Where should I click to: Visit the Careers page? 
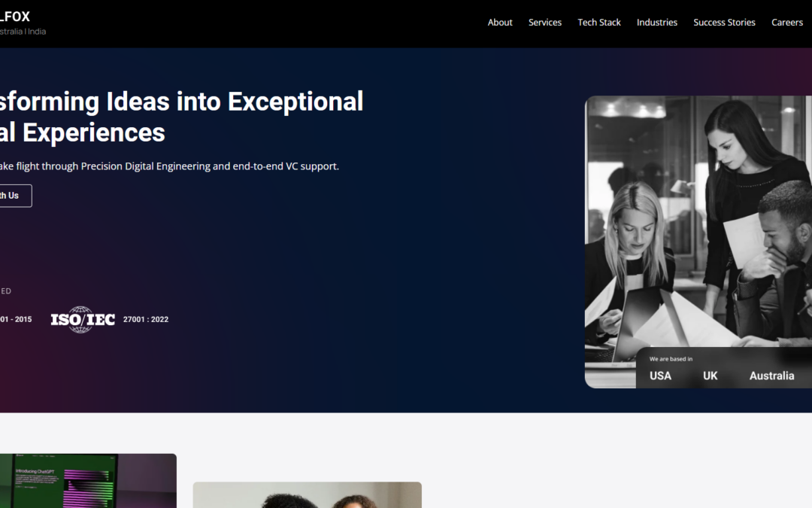[x=787, y=23]
